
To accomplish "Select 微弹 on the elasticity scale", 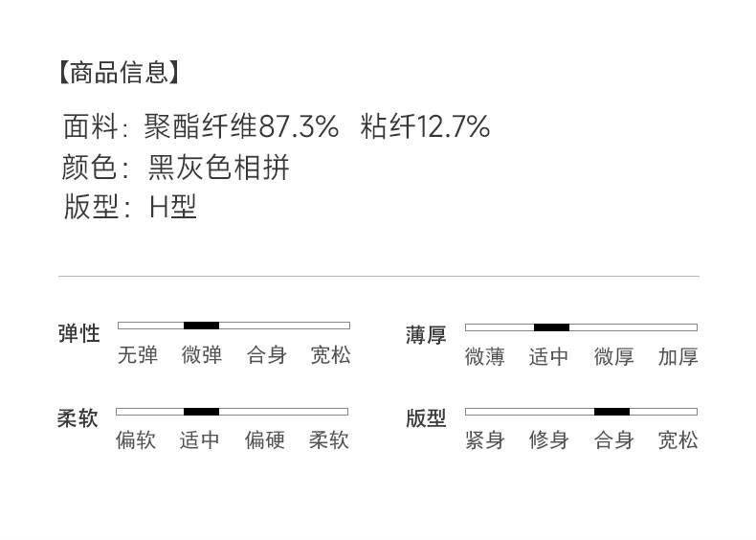I will pos(201,355).
